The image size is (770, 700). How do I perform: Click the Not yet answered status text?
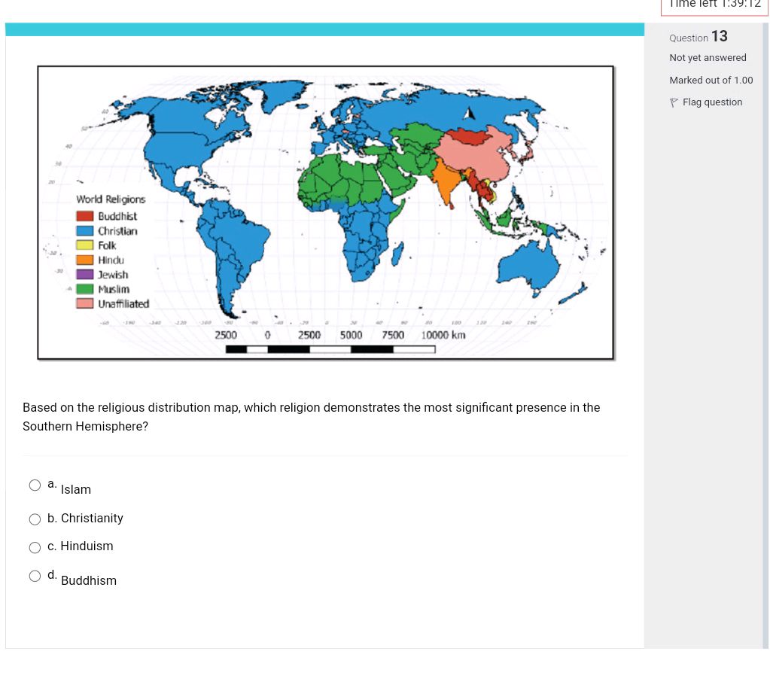tap(707, 57)
